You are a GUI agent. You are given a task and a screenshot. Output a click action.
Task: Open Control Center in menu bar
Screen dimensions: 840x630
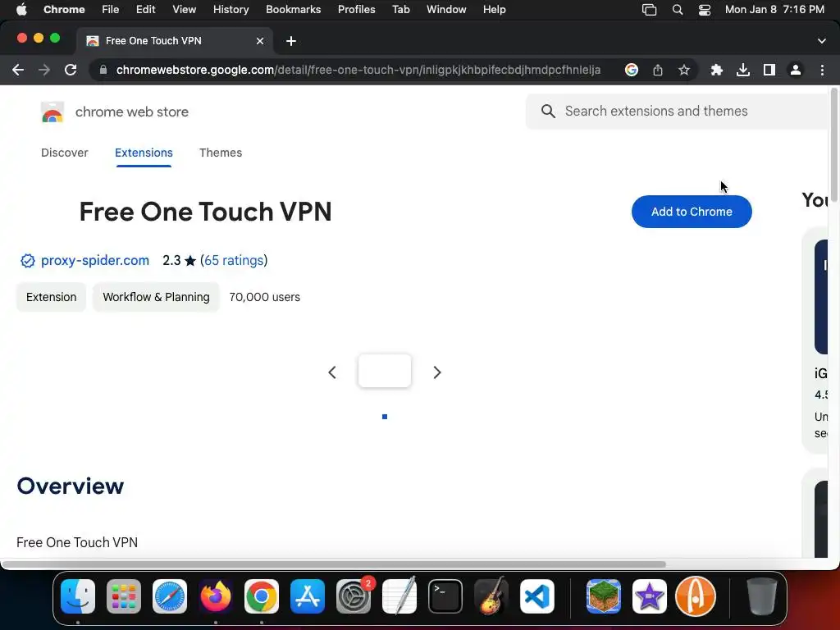tap(705, 10)
